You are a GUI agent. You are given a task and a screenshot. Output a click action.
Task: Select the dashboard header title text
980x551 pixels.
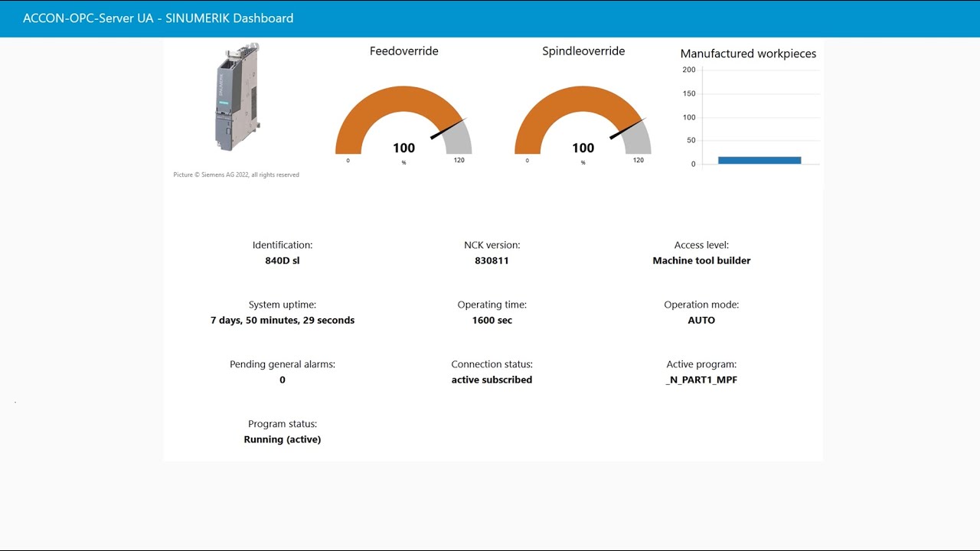click(x=158, y=18)
